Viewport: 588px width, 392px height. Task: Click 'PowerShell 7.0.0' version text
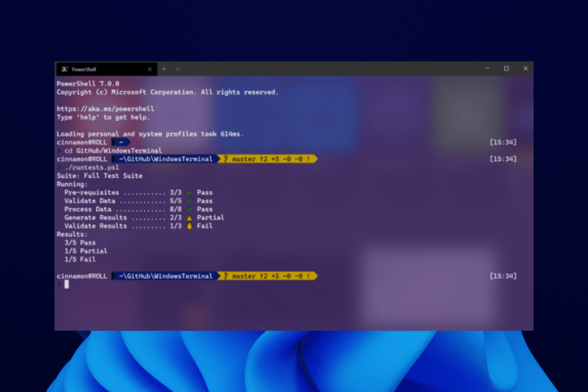pos(88,84)
